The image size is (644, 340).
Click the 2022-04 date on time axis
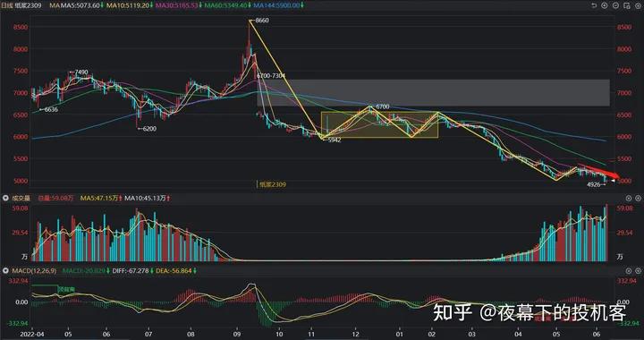[31, 335]
